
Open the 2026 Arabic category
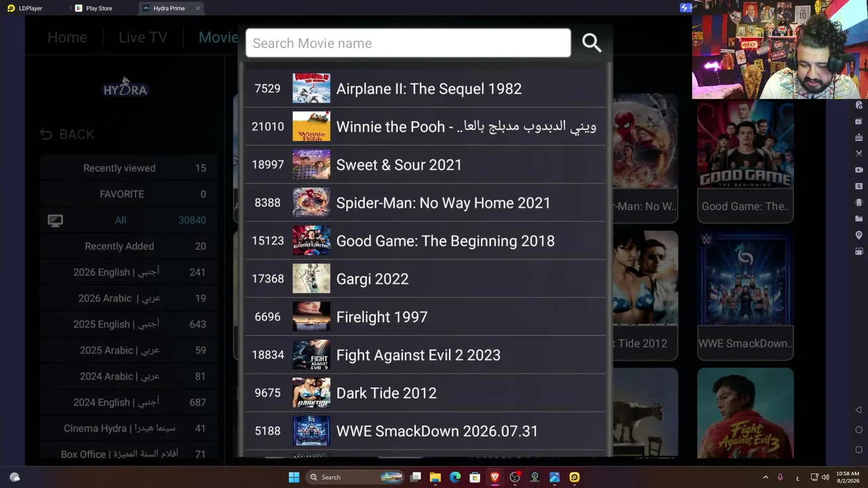[x=129, y=298]
